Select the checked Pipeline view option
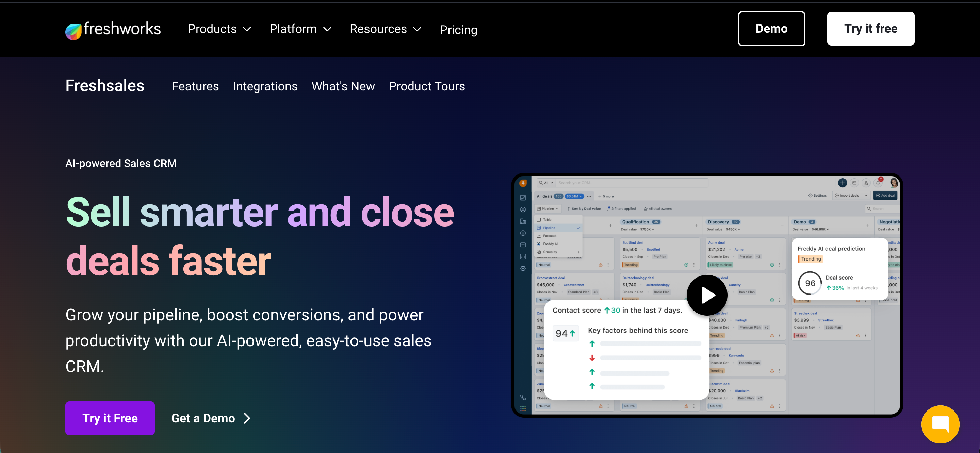 pyautogui.click(x=558, y=228)
